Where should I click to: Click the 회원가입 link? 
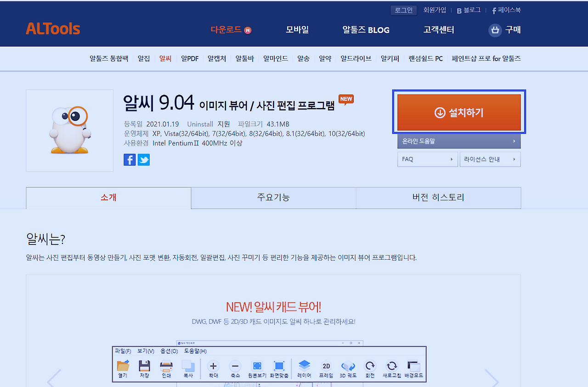click(x=435, y=10)
